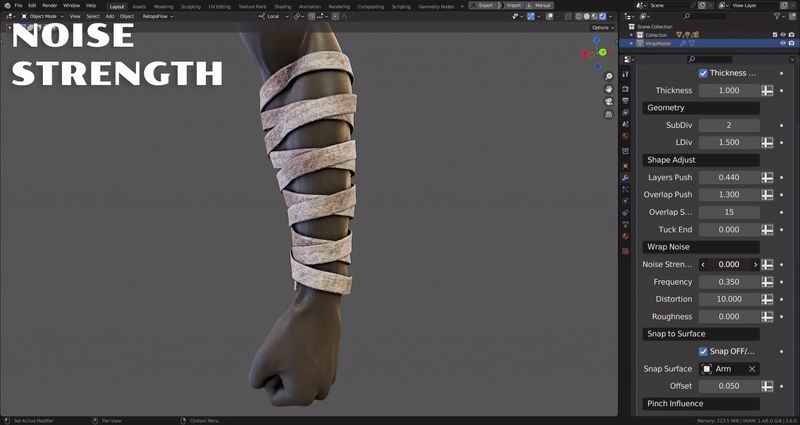
Task: Click the Overlap Push value slider
Action: tap(729, 195)
